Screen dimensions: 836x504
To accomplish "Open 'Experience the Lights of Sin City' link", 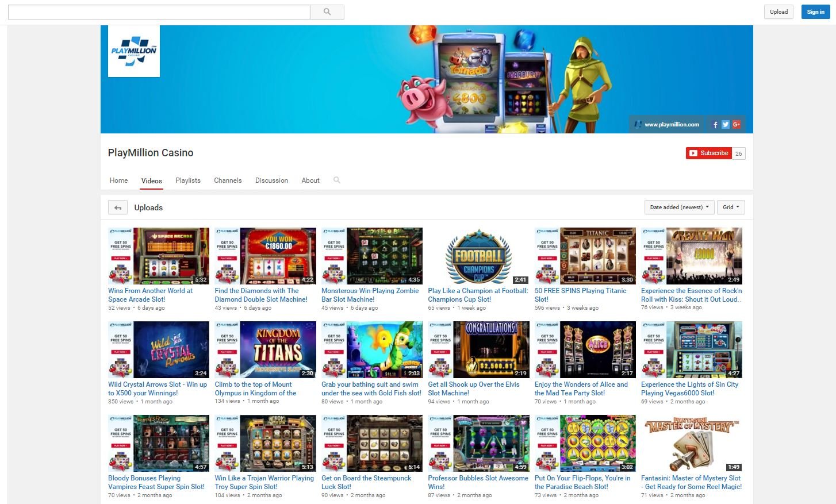I will coord(690,389).
